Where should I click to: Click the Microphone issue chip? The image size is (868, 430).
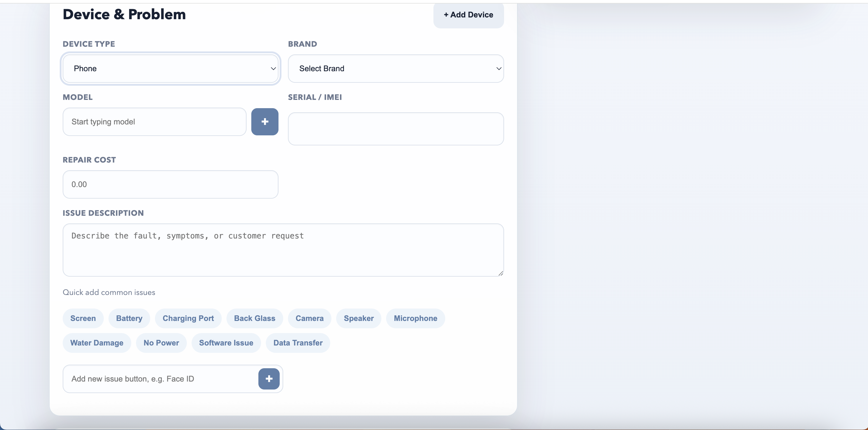click(415, 318)
